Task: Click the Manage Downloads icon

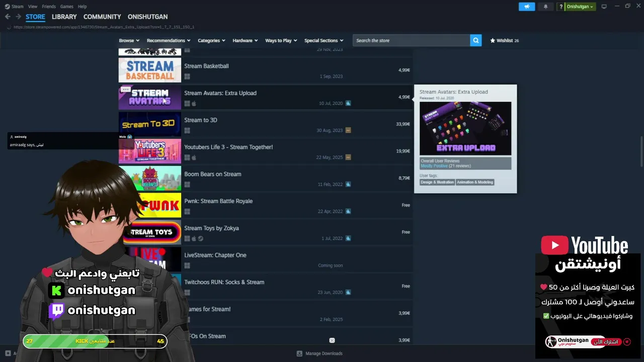Action: tap(299, 353)
